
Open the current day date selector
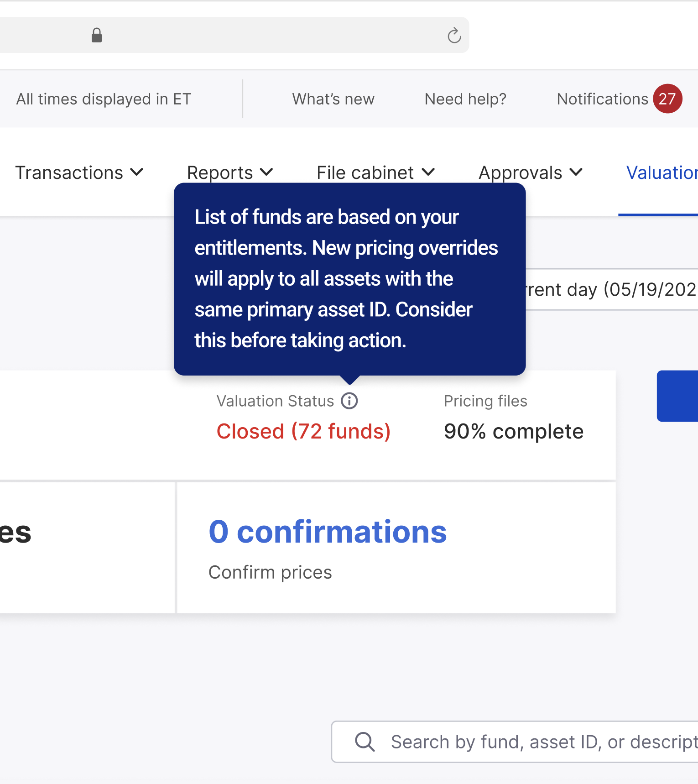point(612,290)
